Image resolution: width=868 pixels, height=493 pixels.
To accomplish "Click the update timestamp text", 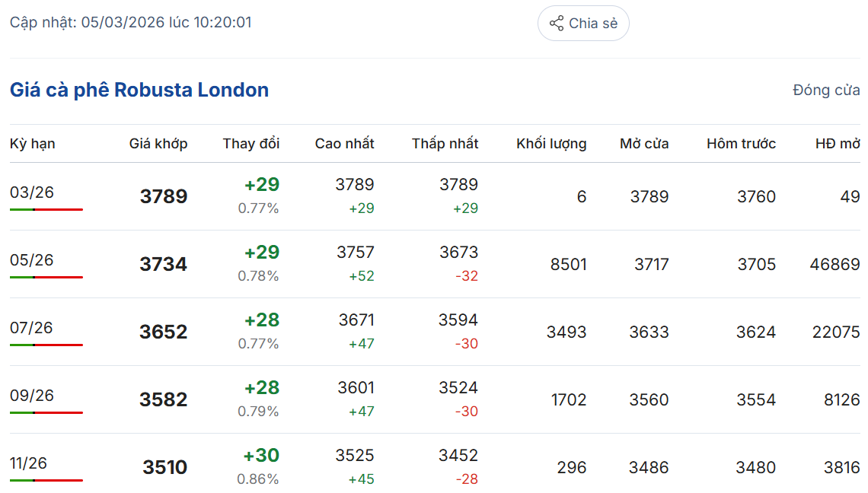I will [x=130, y=23].
